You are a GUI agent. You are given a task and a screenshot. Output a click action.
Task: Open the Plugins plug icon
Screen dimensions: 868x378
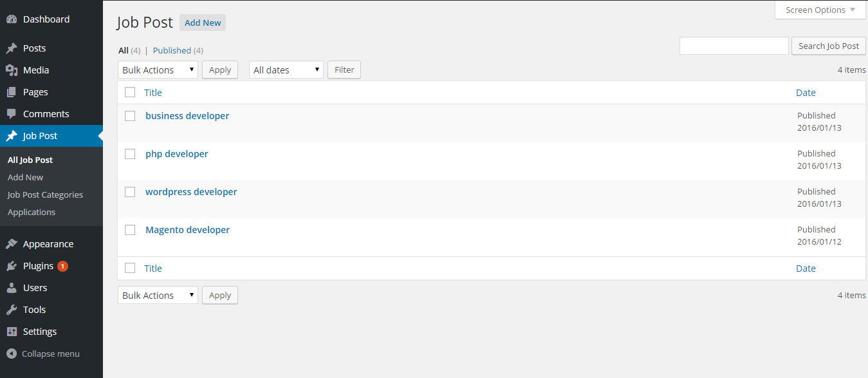(12, 266)
